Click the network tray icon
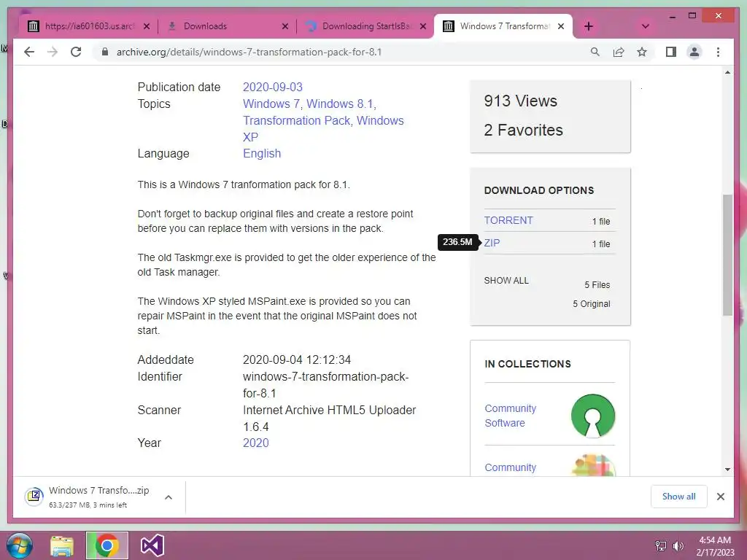747x560 pixels. pyautogui.click(x=661, y=545)
